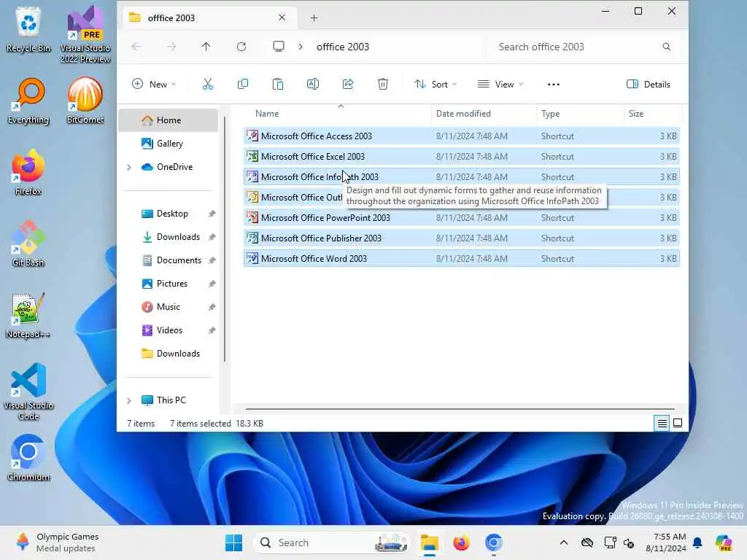Viewport: 747px width, 560px height.
Task: Click the Copy icon in toolbar
Action: [242, 85]
